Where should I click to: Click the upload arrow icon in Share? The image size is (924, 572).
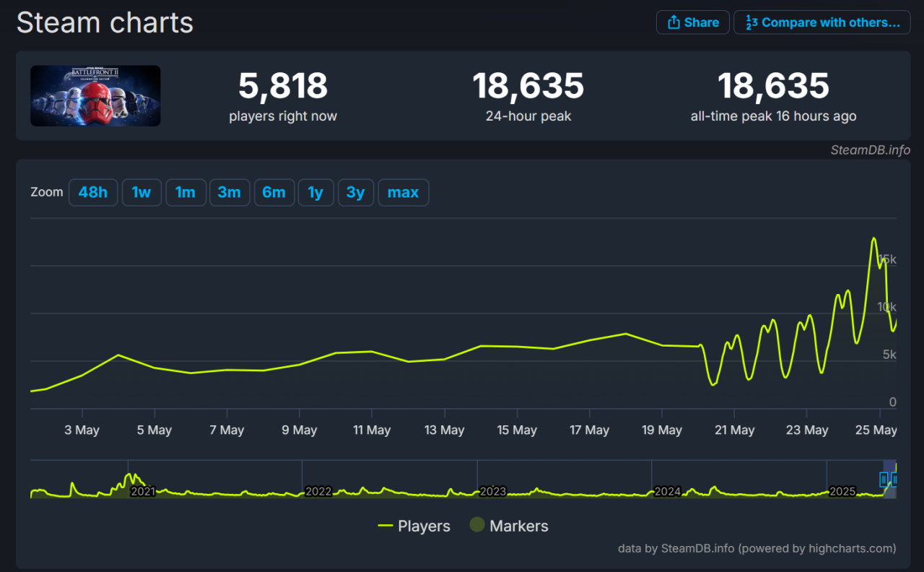tap(674, 22)
